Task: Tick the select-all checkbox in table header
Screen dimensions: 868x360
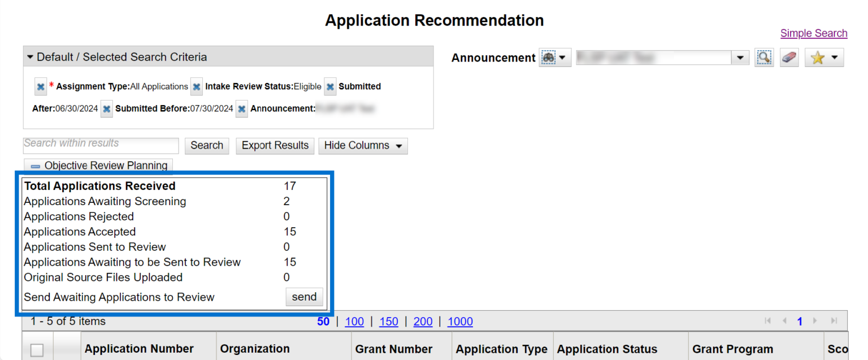Action: 37,350
